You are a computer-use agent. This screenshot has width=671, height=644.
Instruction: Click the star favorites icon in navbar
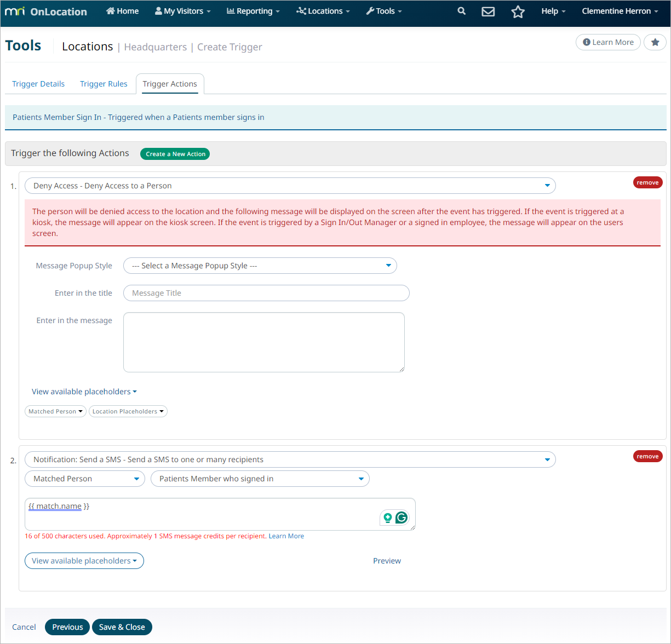(x=518, y=12)
